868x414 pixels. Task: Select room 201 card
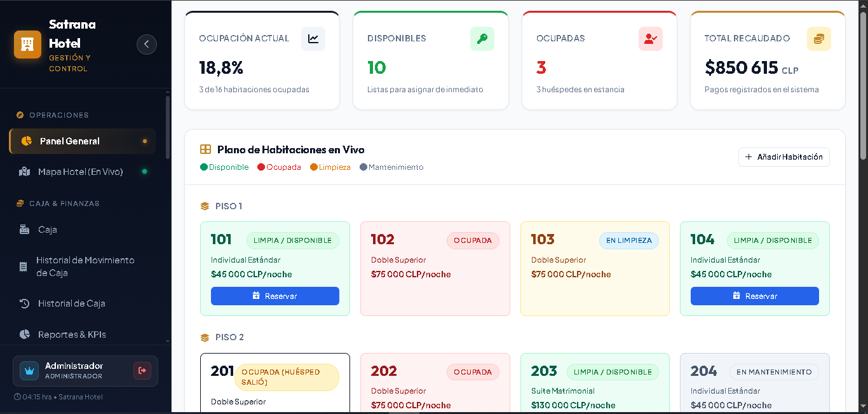pyautogui.click(x=275, y=383)
